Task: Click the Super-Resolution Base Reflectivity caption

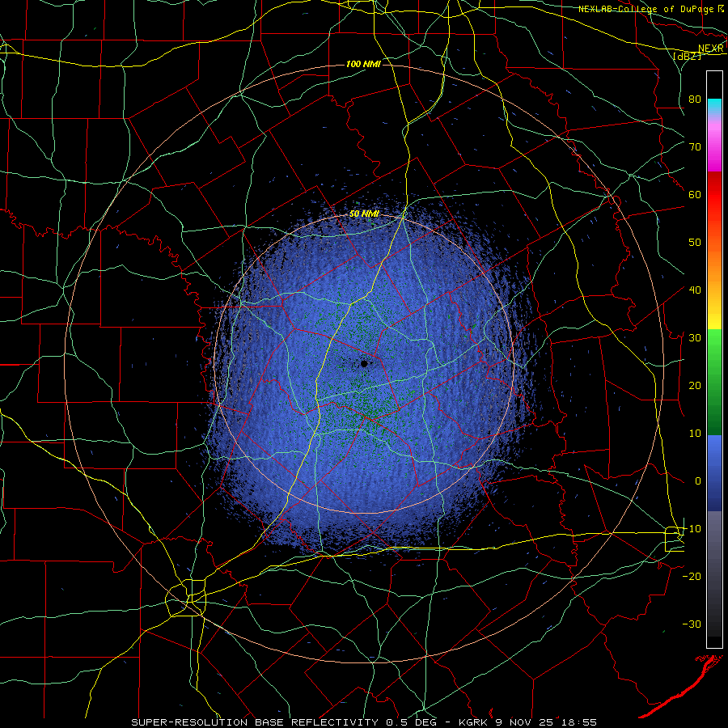Action: (x=255, y=722)
